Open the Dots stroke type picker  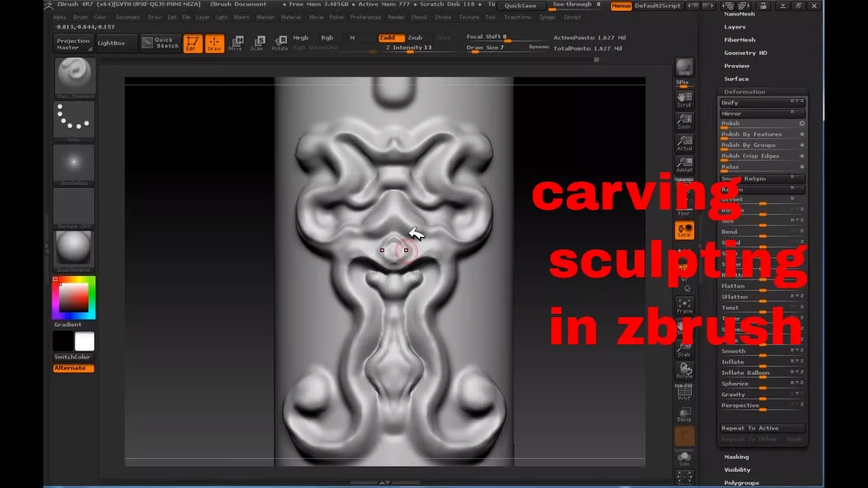[x=75, y=121]
